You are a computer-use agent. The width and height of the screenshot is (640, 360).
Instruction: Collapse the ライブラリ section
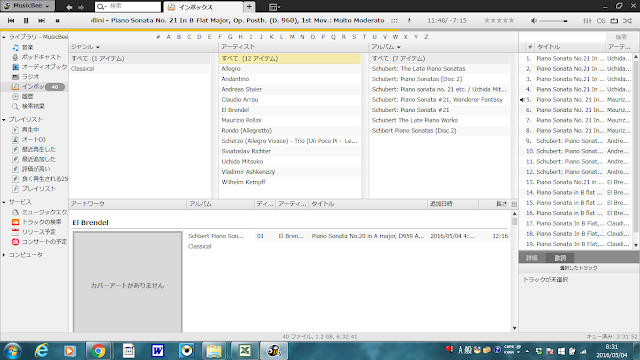coord(4,37)
